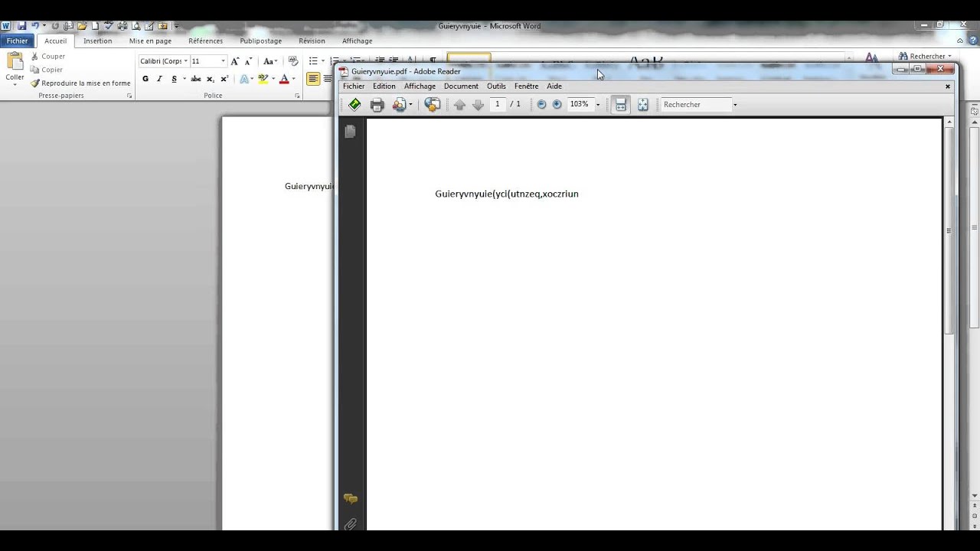Open Affichage menu in Adobe Reader
This screenshot has height=551, width=980.
pyautogui.click(x=420, y=86)
